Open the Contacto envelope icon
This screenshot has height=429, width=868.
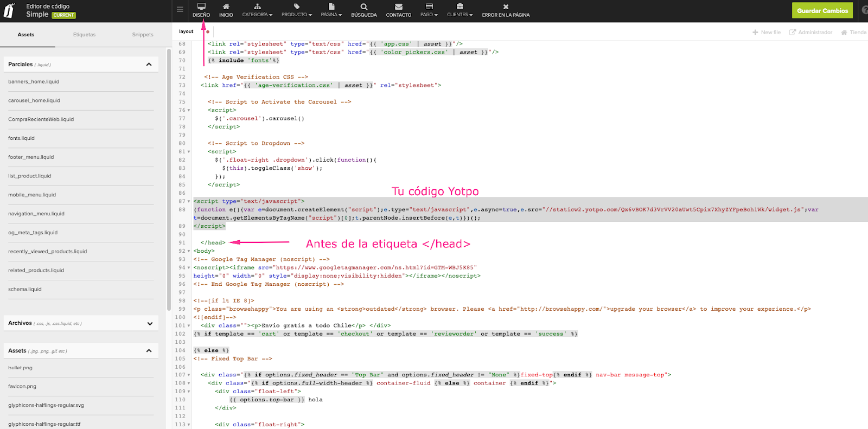tap(399, 7)
